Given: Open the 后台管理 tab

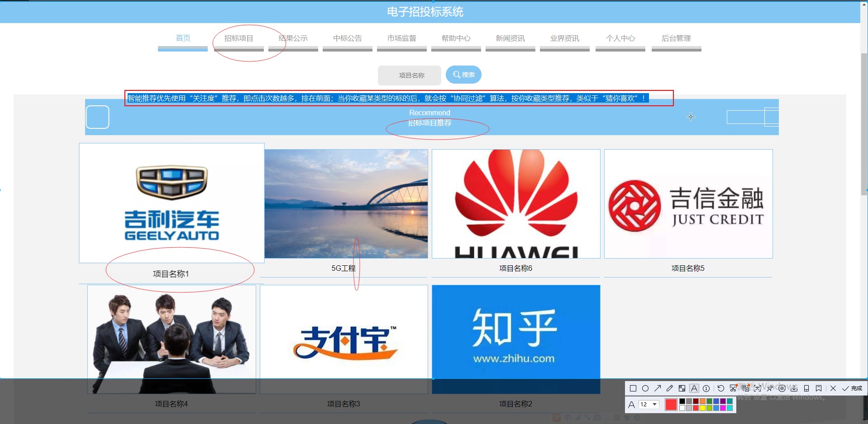Looking at the screenshot, I should click(x=677, y=38).
